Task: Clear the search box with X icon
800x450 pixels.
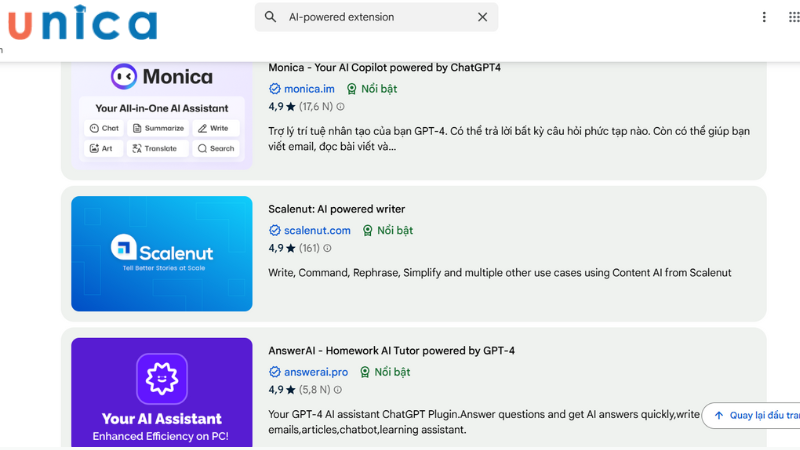Action: [482, 17]
